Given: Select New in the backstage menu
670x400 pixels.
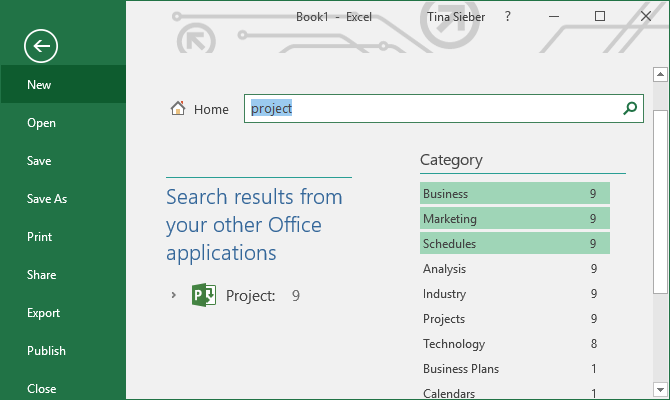Looking at the screenshot, I should tap(63, 84).
